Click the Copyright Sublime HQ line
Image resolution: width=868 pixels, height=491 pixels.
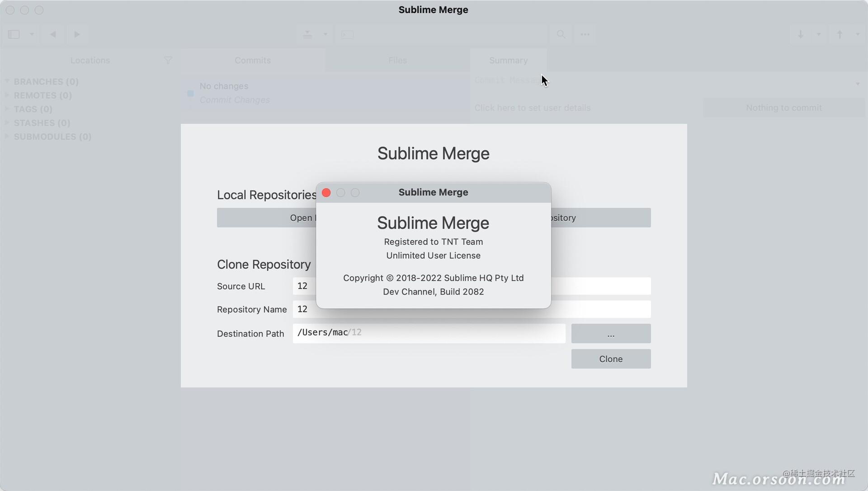click(x=433, y=278)
